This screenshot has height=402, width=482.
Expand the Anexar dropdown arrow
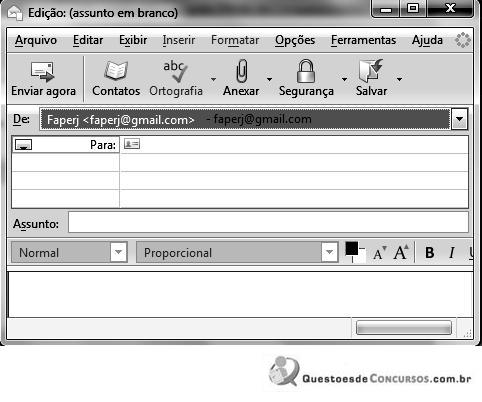point(269,79)
